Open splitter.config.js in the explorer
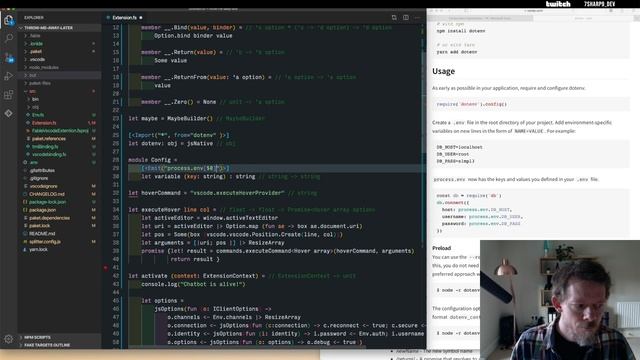The width and height of the screenshot is (640, 360). [44, 242]
